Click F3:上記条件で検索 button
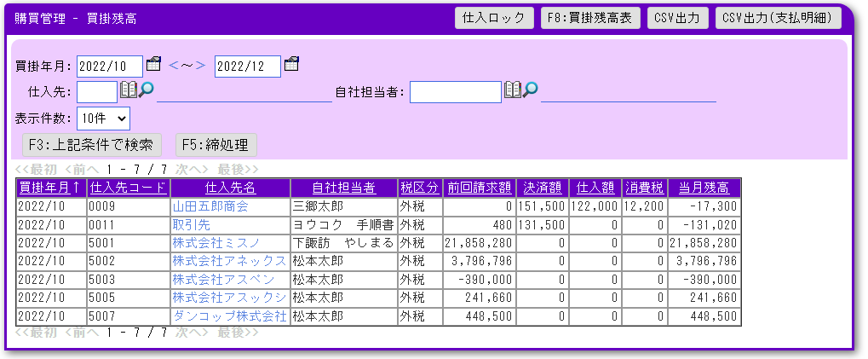This screenshot has height=359, width=868. [x=92, y=145]
